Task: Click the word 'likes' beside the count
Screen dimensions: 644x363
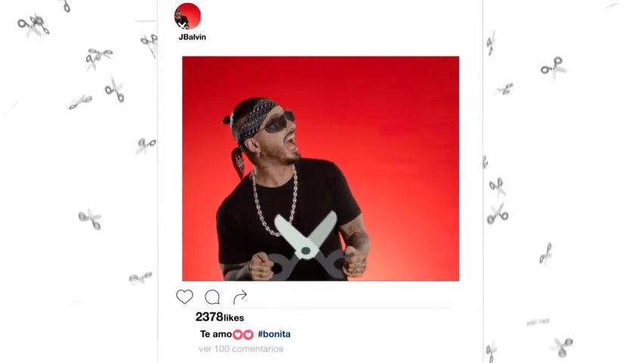Action: pyautogui.click(x=234, y=318)
